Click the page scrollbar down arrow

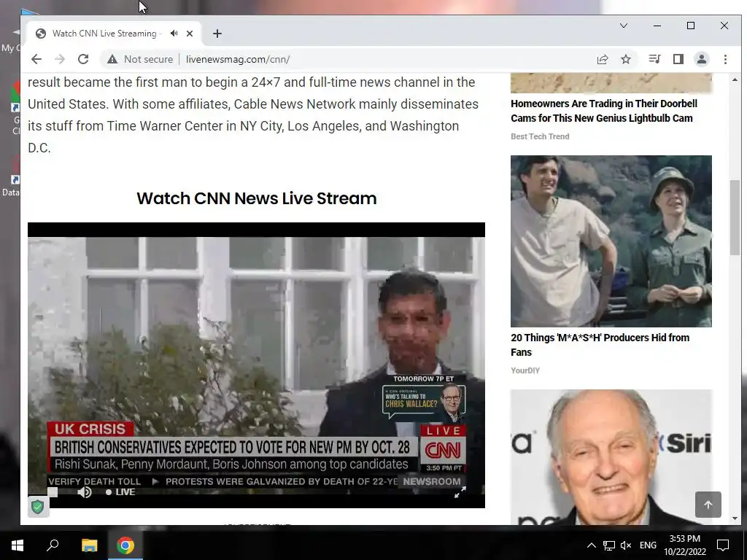click(x=735, y=518)
